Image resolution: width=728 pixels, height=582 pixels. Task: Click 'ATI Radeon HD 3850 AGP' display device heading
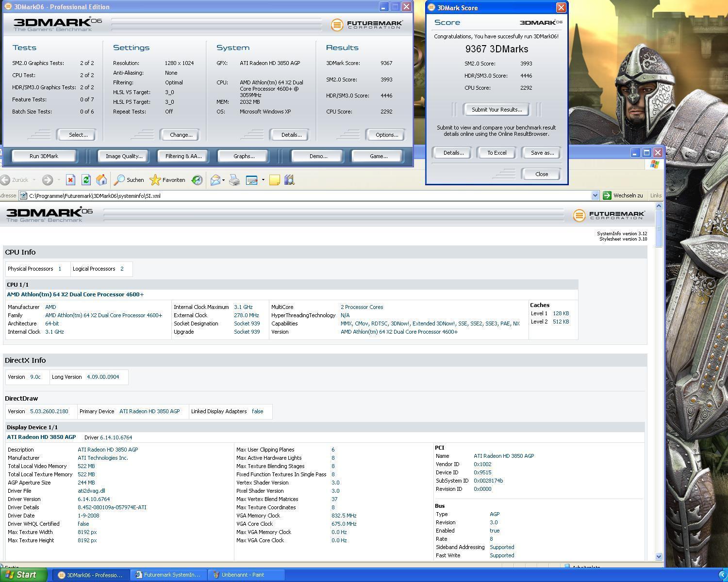click(x=41, y=437)
